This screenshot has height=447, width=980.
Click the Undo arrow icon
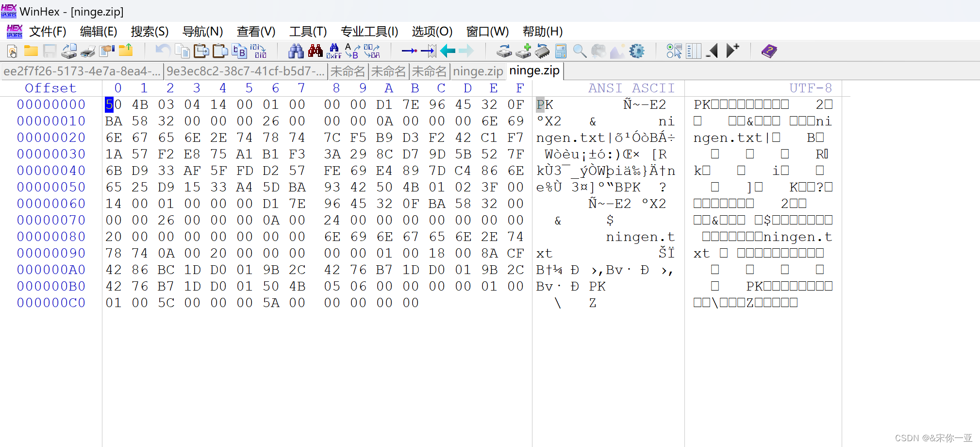(163, 51)
